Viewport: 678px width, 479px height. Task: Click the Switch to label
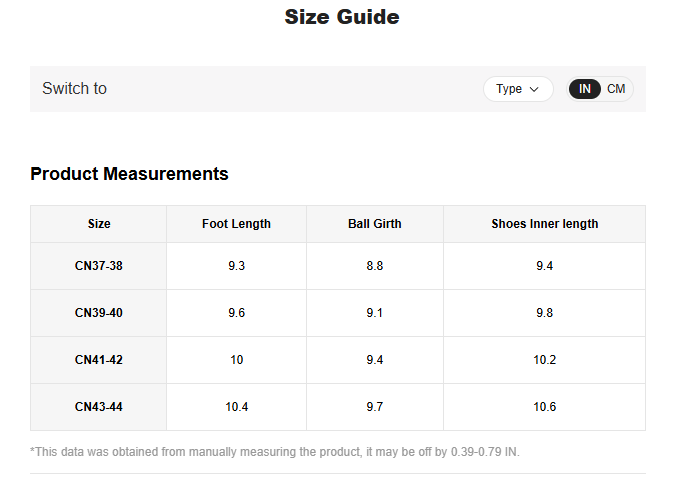click(74, 89)
